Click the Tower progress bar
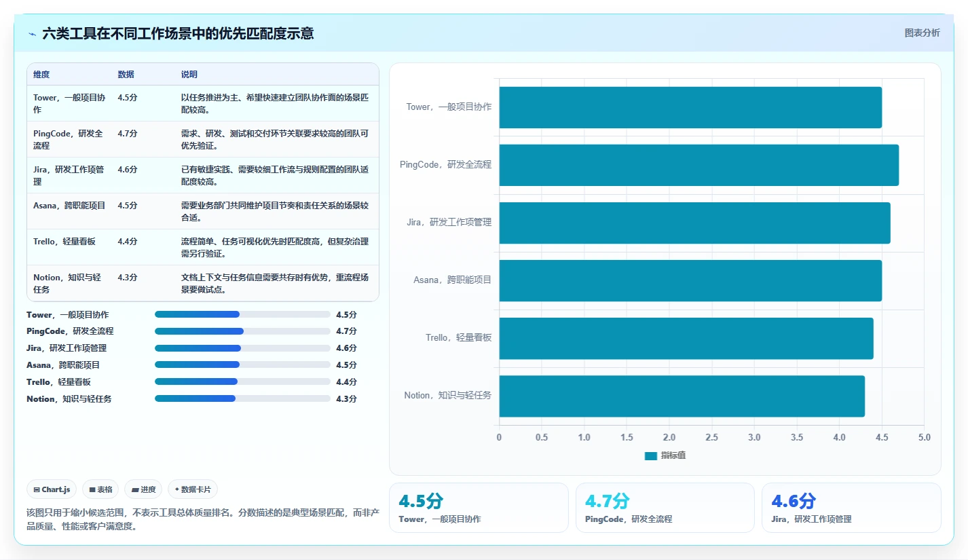Screen dimensions: 968x560 click(242, 314)
